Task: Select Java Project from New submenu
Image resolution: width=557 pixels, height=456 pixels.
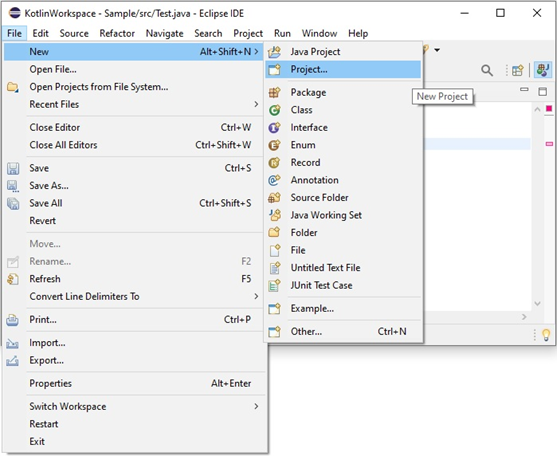Action: click(x=343, y=52)
